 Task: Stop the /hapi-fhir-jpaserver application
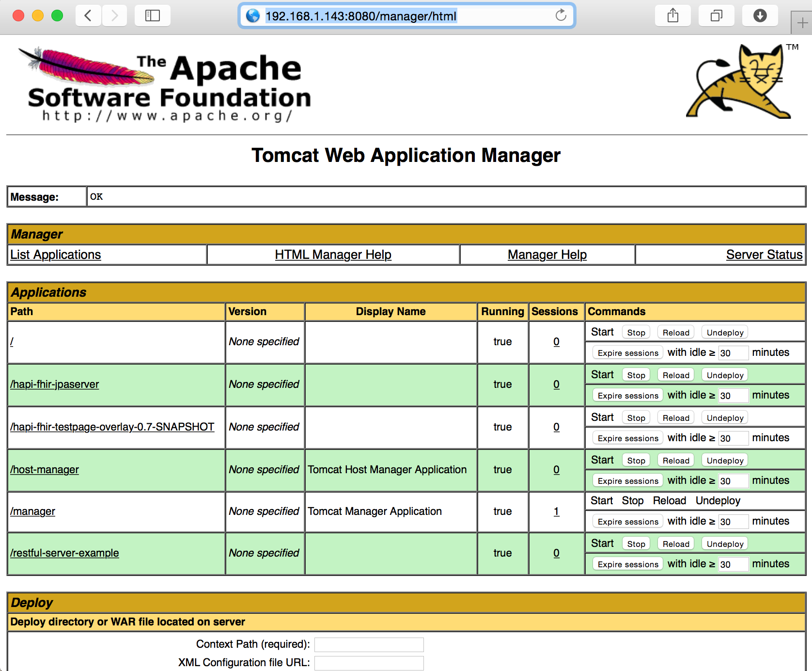636,375
